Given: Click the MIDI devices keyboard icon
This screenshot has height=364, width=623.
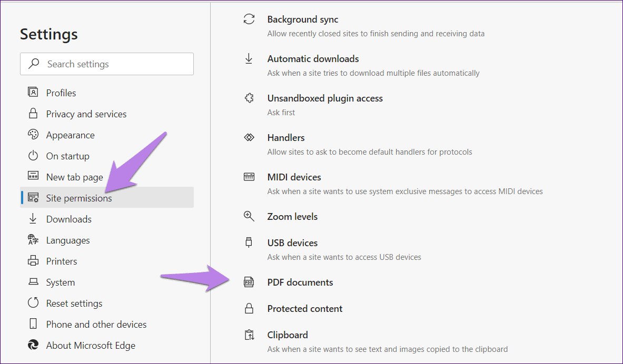Looking at the screenshot, I should pos(249,177).
